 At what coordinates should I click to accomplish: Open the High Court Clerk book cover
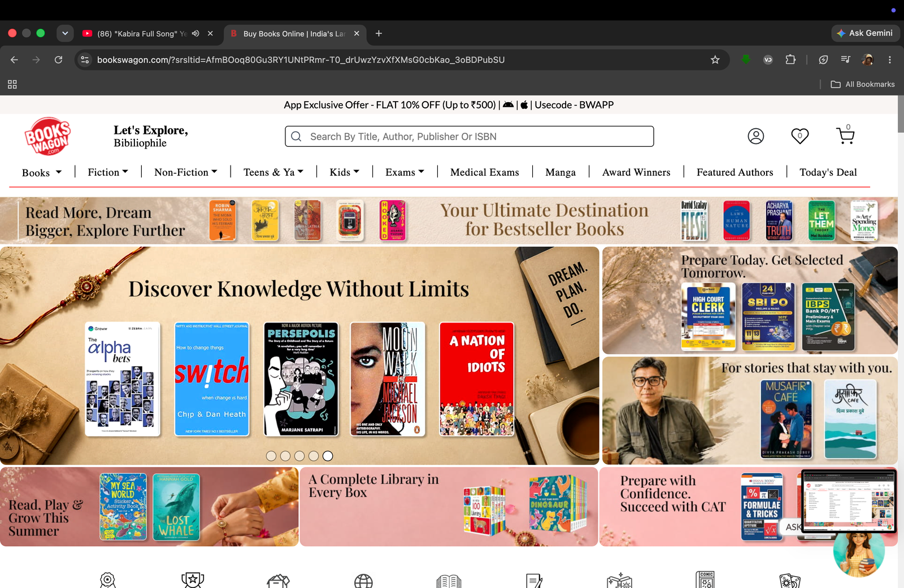coord(709,317)
